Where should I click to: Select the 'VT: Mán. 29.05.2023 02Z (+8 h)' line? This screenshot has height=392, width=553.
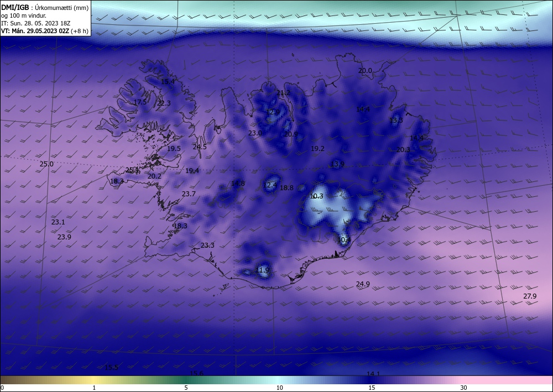click(44, 31)
